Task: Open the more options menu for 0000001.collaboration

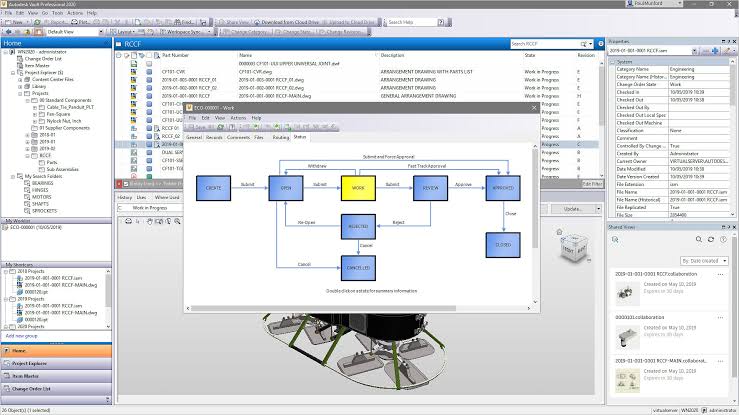Action: pyautogui.click(x=720, y=317)
